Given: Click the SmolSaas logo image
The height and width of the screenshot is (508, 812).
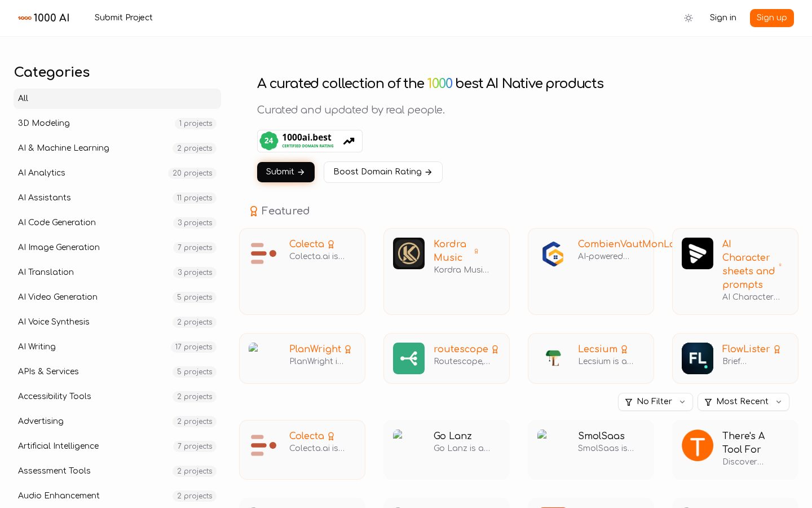Looking at the screenshot, I should coord(553,445).
